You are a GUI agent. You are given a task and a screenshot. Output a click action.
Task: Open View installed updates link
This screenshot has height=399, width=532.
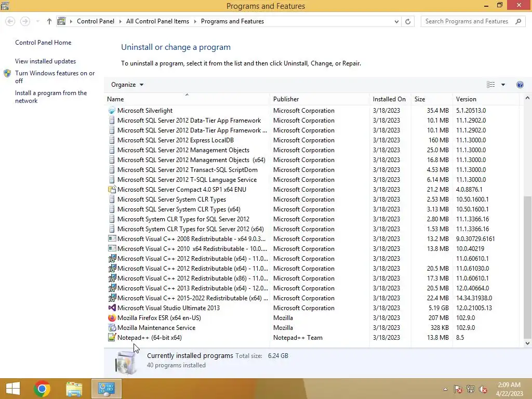point(46,61)
